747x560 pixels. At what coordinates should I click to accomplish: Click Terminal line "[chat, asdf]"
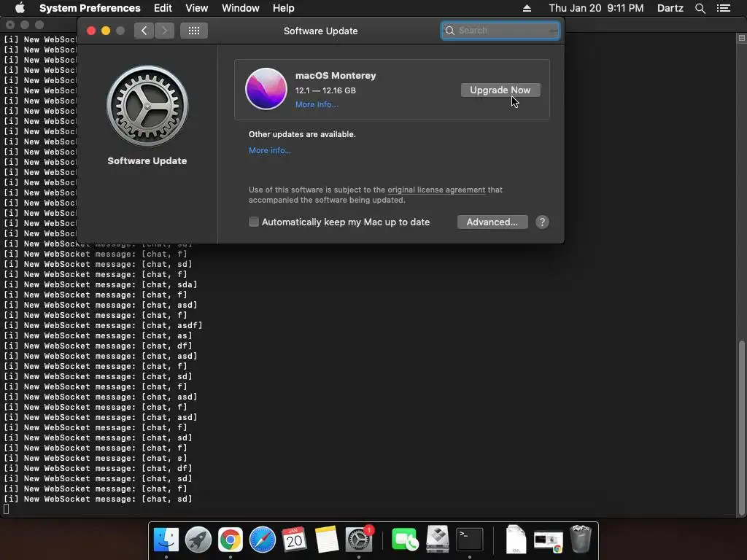coord(172,325)
